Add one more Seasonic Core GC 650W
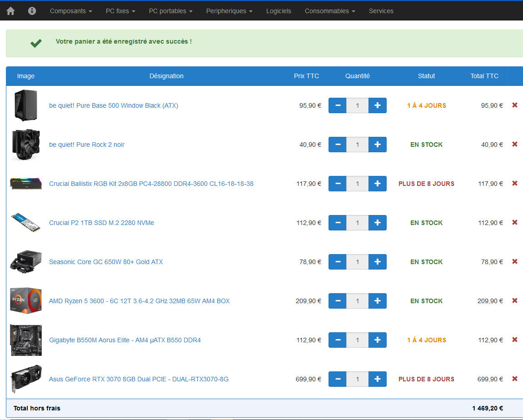The width and height of the screenshot is (523, 420). (x=378, y=262)
